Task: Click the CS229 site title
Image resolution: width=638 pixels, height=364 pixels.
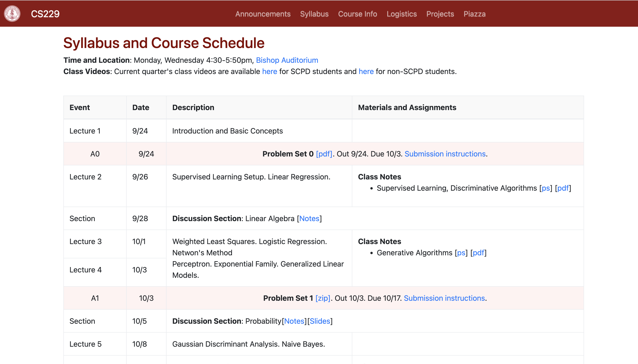Action: [45, 14]
